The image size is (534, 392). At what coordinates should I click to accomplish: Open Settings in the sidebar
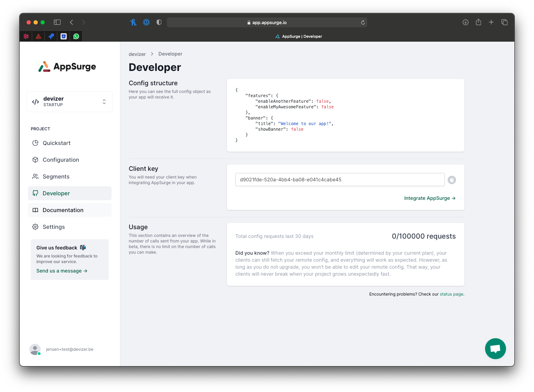[70, 227]
